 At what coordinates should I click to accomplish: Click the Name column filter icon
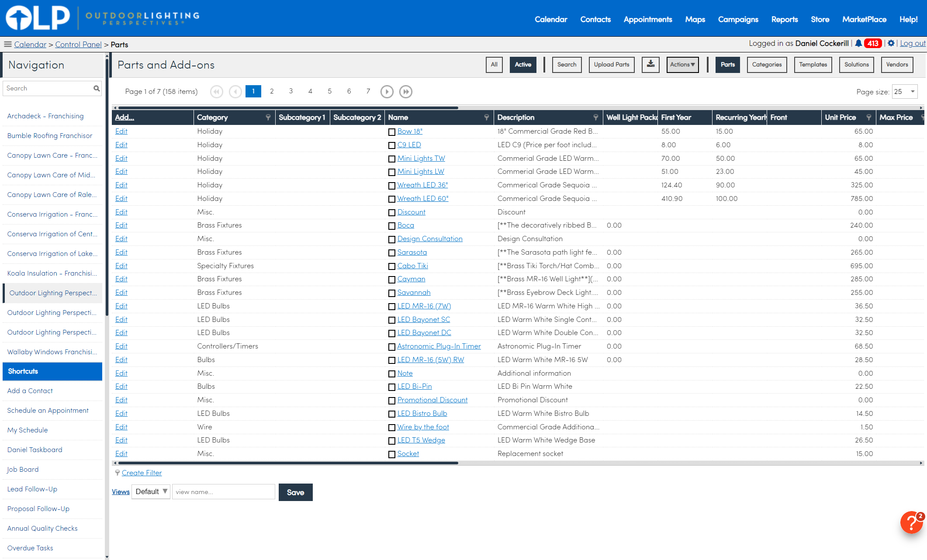[487, 117]
